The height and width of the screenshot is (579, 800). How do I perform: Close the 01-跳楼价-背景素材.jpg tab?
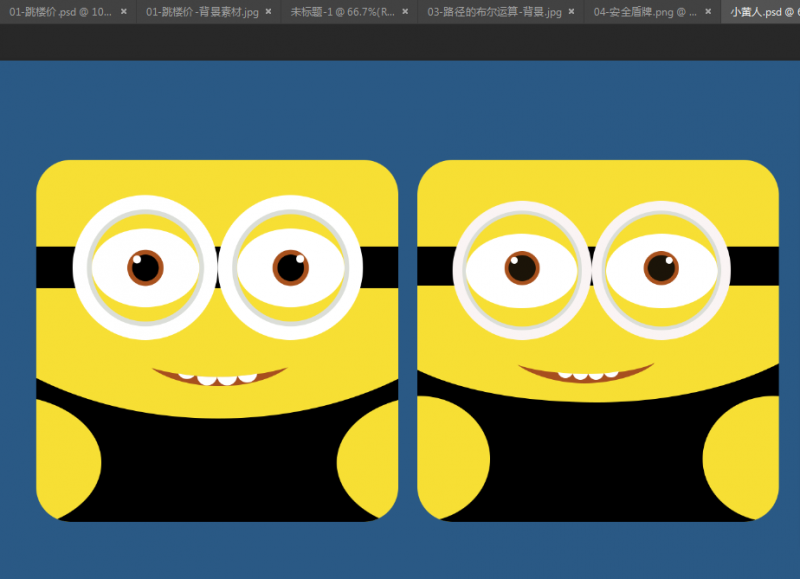click(x=268, y=12)
